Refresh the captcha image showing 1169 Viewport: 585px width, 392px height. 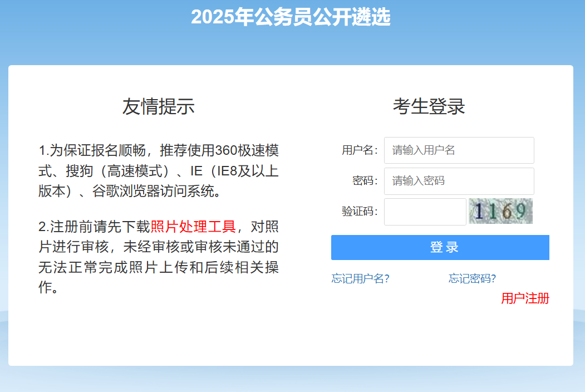pos(500,211)
